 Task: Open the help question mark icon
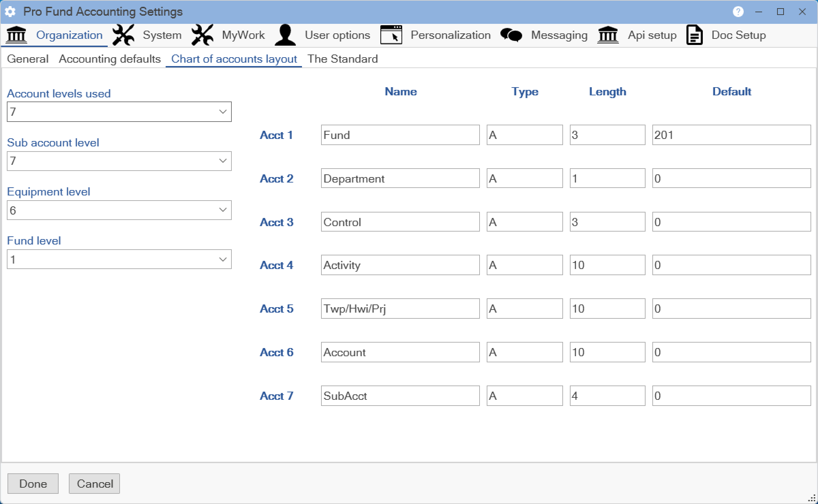tap(738, 12)
